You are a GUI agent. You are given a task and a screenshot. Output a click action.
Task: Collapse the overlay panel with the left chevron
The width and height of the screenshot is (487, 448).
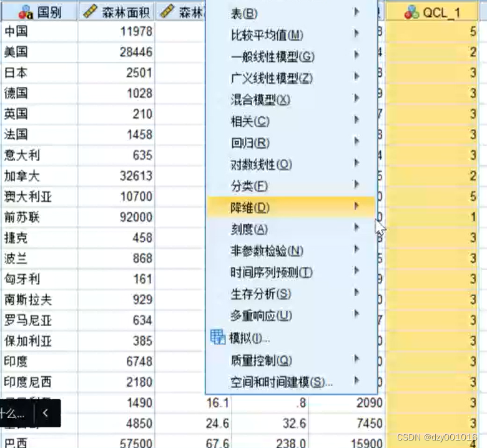click(x=46, y=413)
